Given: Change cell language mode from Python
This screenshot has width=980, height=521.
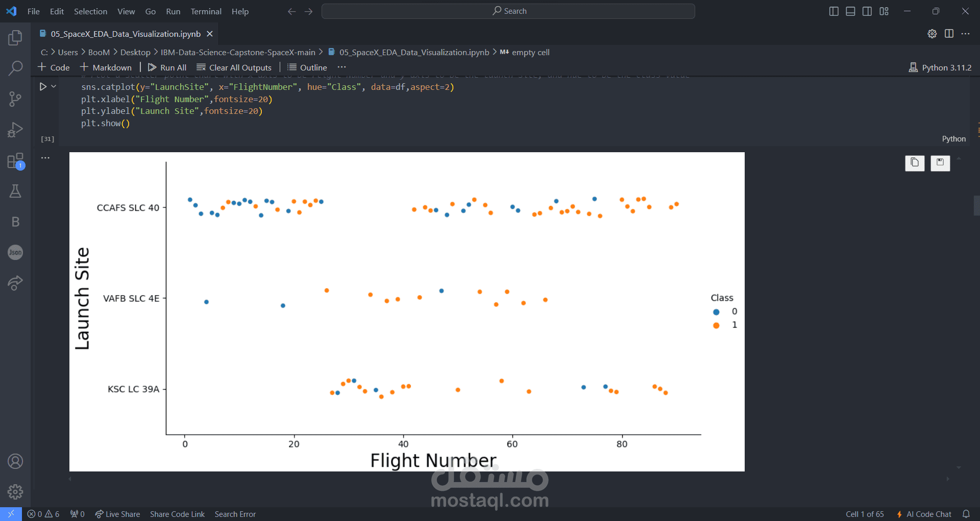Looking at the screenshot, I should [953, 139].
